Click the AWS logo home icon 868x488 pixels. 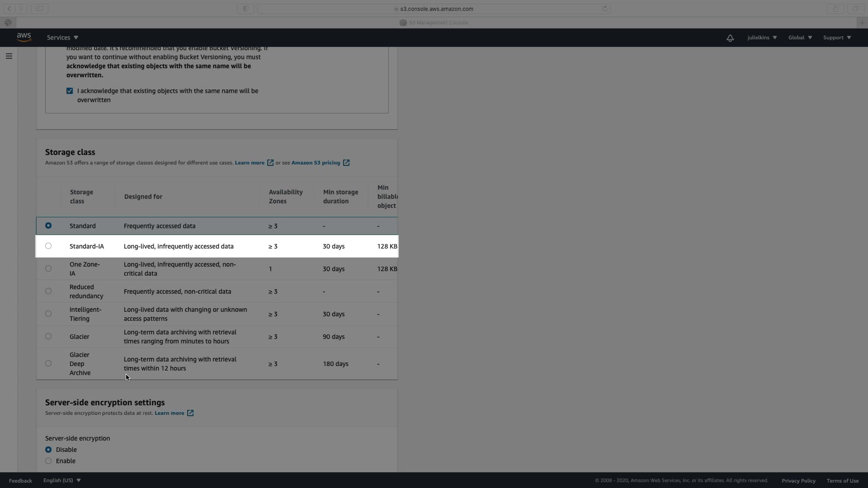coord(24,37)
